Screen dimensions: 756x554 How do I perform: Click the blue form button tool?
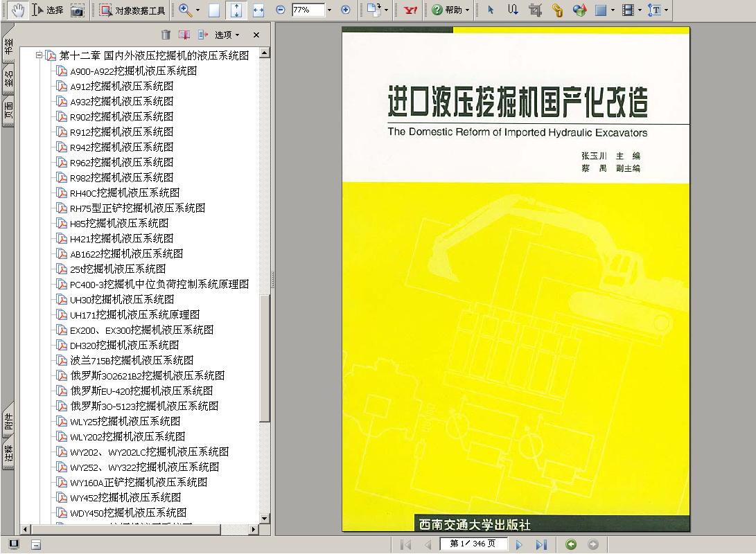click(x=601, y=10)
